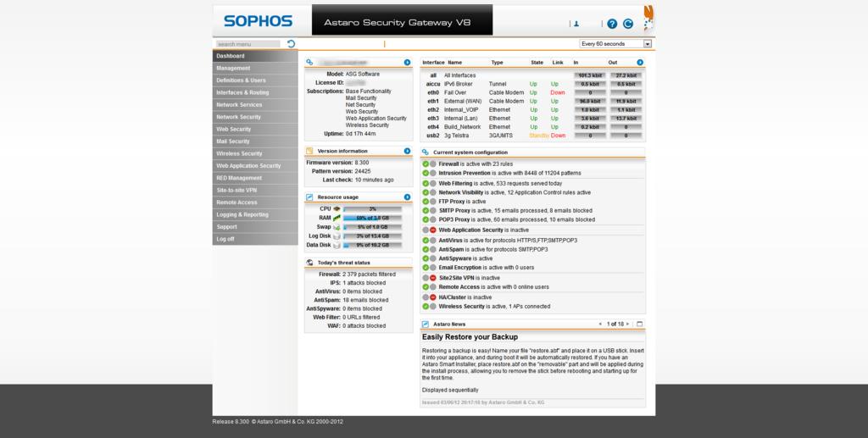Expand the Wireless Security menu section
Viewport: 868px width, 438px height.
[255, 153]
